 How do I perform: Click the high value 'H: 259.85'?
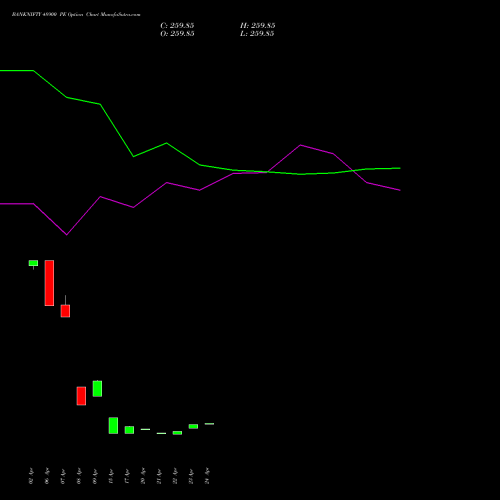pyautogui.click(x=258, y=26)
